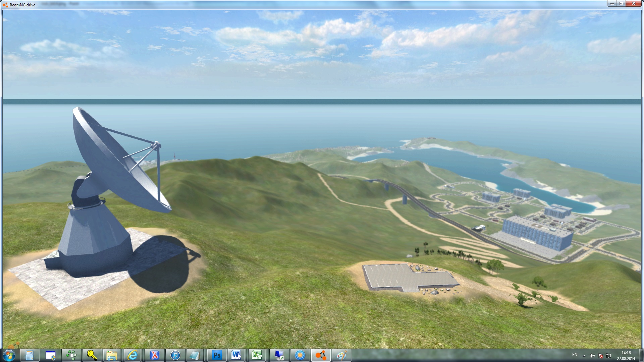Open Windows Explorer folder icon

pos(112,355)
